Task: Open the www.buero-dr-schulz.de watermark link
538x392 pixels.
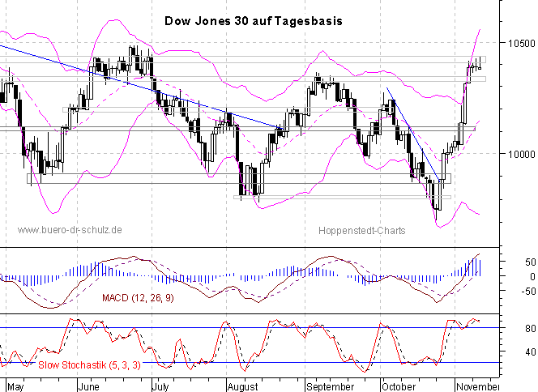Action: 70,230
